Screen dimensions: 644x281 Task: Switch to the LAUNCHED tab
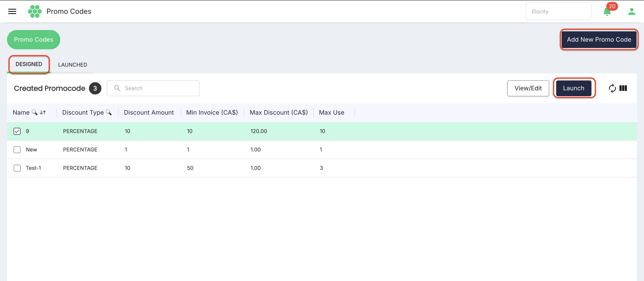(x=73, y=65)
